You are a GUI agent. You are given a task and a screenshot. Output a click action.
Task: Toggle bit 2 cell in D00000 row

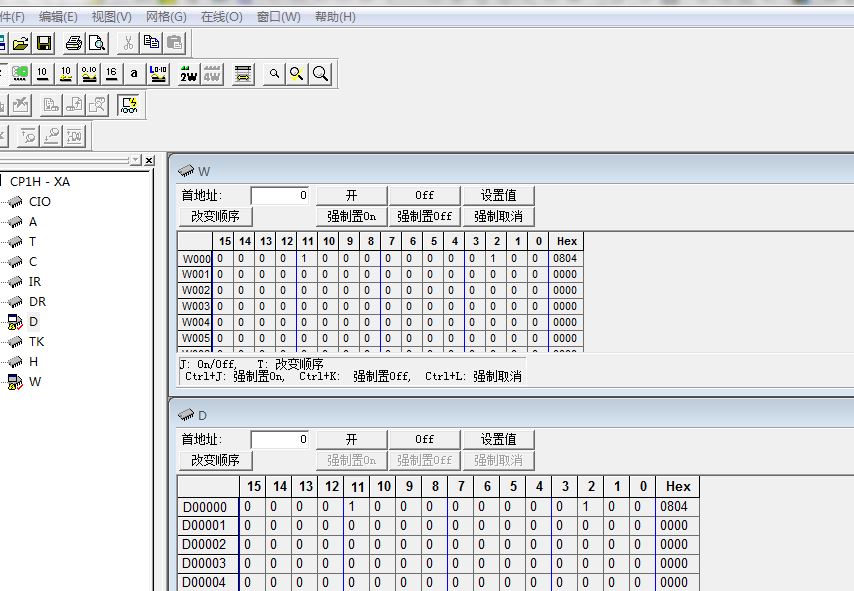591,506
